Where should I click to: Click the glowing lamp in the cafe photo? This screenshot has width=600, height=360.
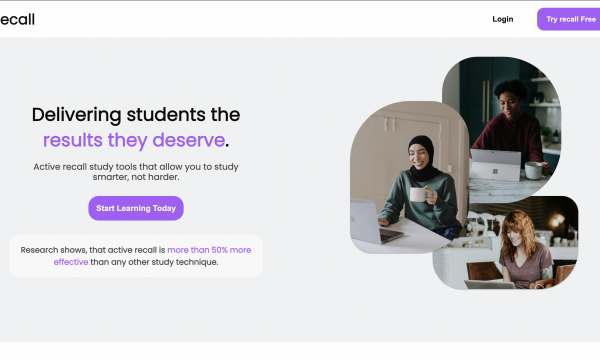pos(556,220)
